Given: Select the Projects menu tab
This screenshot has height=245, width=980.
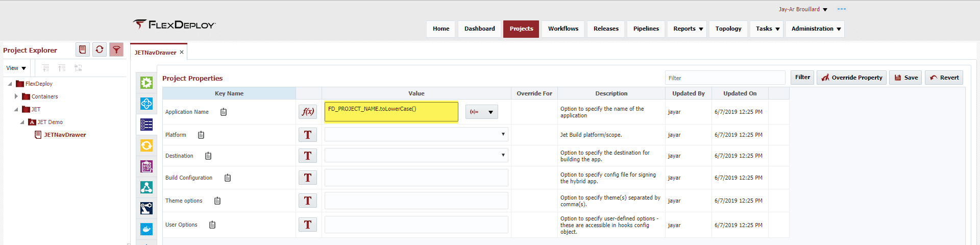Looking at the screenshot, I should coord(521,29).
